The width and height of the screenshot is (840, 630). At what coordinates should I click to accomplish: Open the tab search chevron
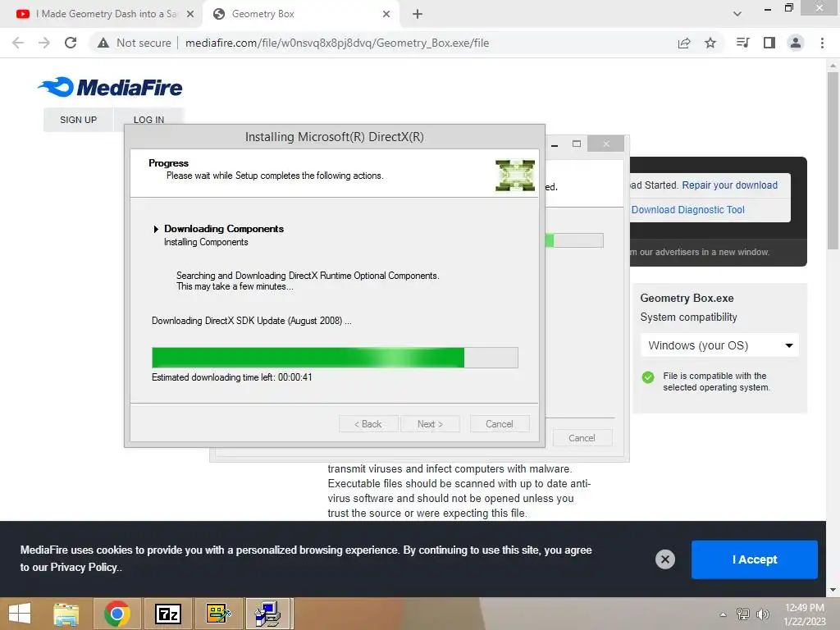click(x=737, y=14)
